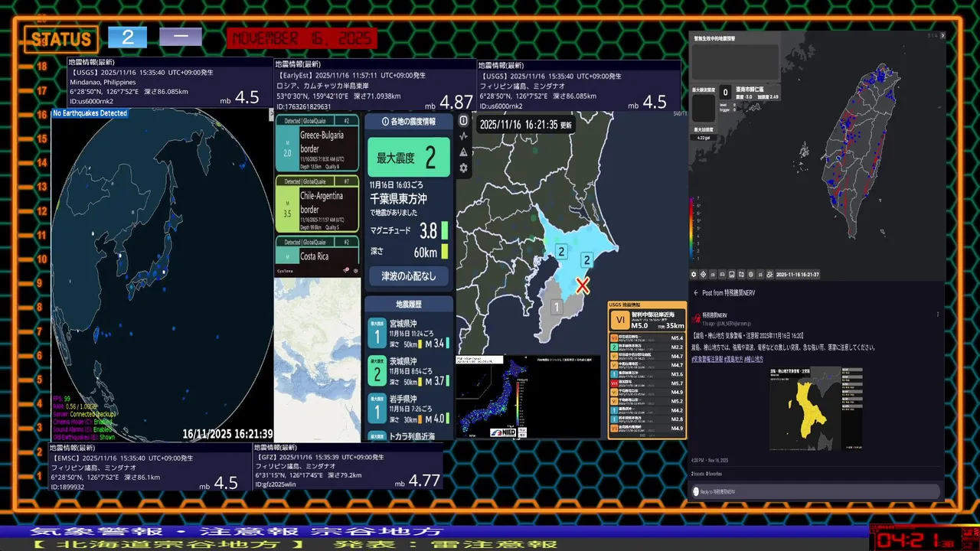Click the timestamp 2025-11-16 16:21:37 on Taiwan toolbar
980x551 pixels.
pyautogui.click(x=798, y=274)
